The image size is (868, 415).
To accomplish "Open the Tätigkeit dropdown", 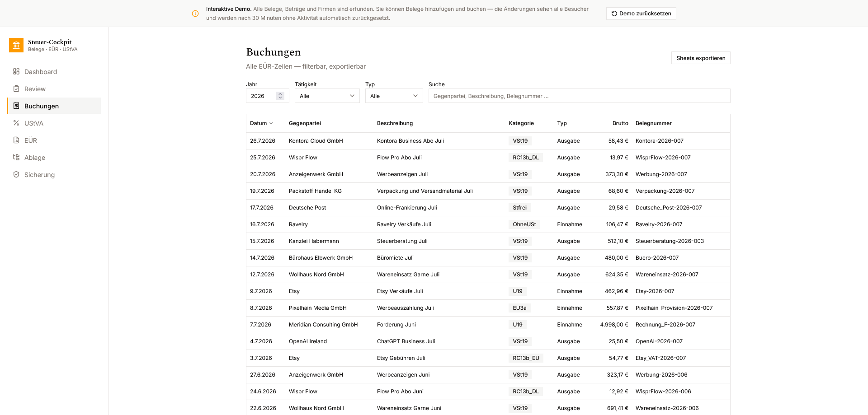I will coord(327,96).
